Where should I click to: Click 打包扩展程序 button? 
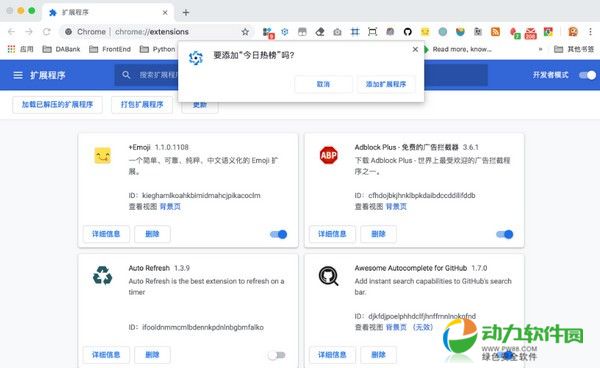[142, 104]
